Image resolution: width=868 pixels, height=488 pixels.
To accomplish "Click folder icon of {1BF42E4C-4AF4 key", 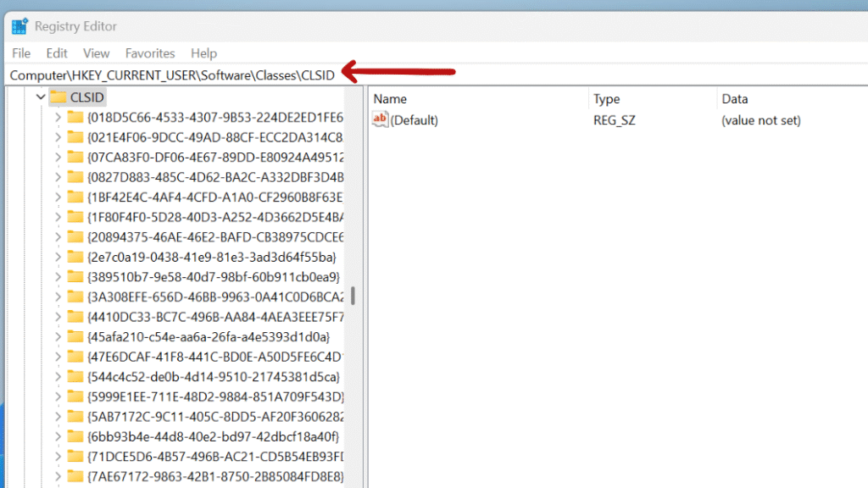I will click(75, 197).
